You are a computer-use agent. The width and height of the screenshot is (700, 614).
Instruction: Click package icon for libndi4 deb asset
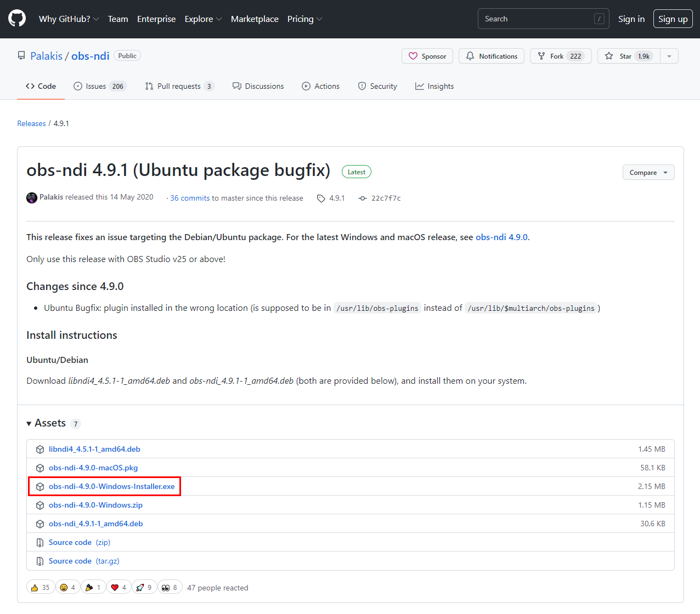[40, 450]
